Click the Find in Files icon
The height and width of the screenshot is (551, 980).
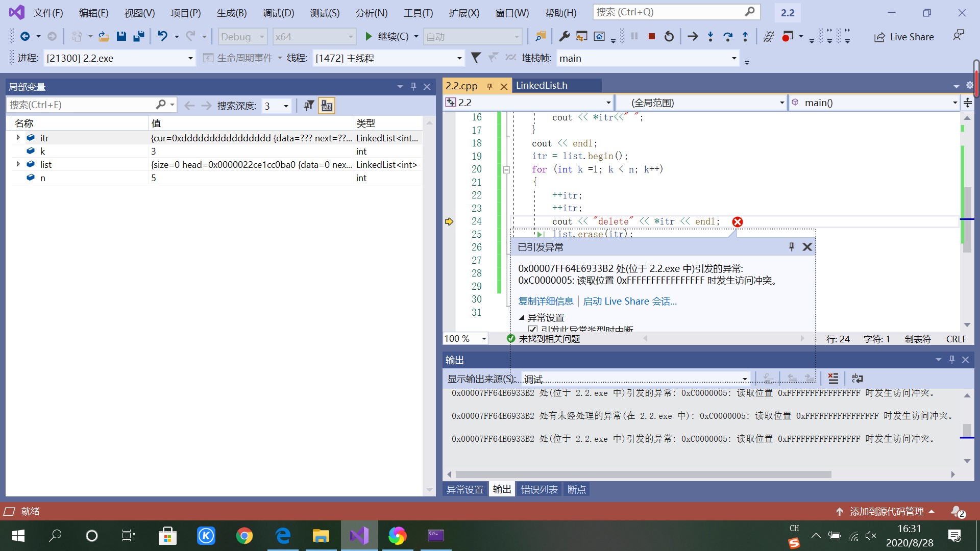point(541,36)
